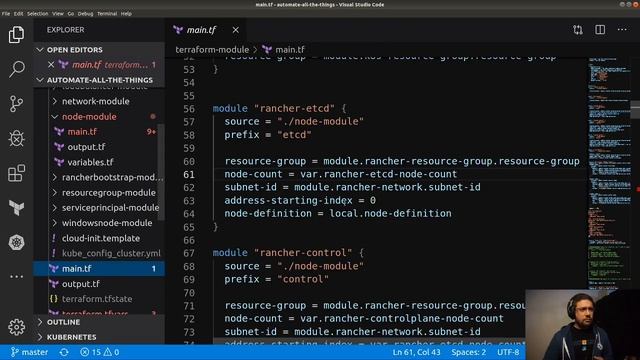
Task: Open the Help menu
Action: (x=126, y=13)
